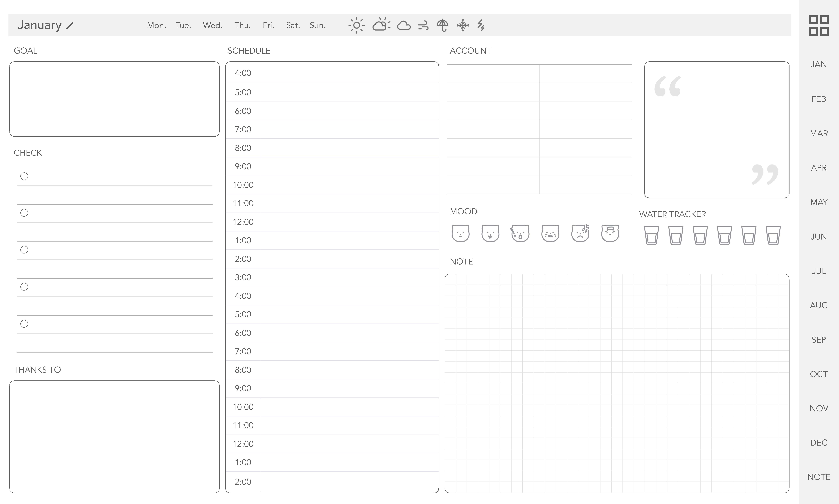This screenshot has height=504, width=839.
Task: Choose the sick cat with ice pack
Action: [610, 233]
